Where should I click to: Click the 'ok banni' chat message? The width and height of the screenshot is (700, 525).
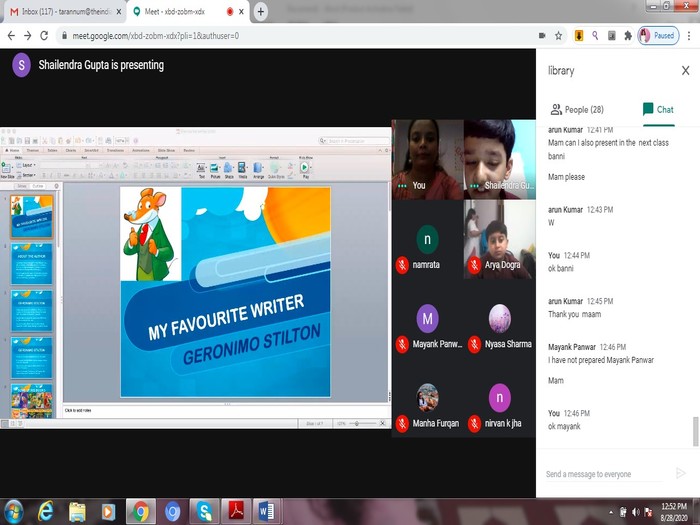click(561, 269)
